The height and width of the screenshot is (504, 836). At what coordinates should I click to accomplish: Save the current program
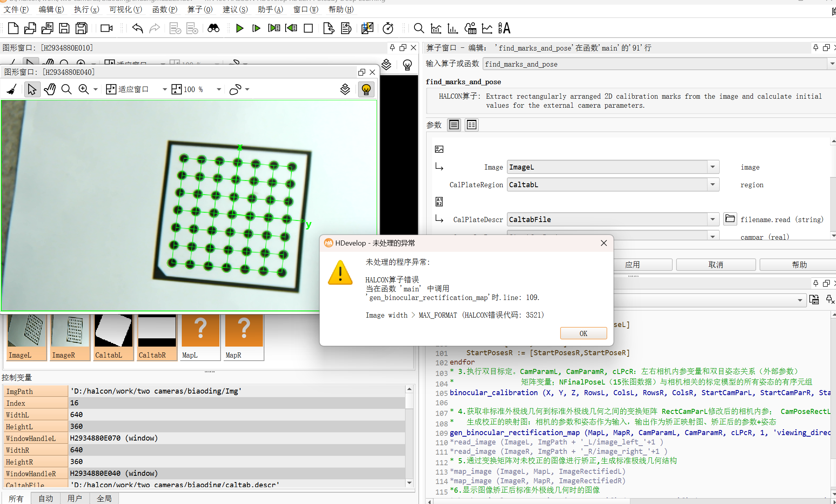point(64,28)
